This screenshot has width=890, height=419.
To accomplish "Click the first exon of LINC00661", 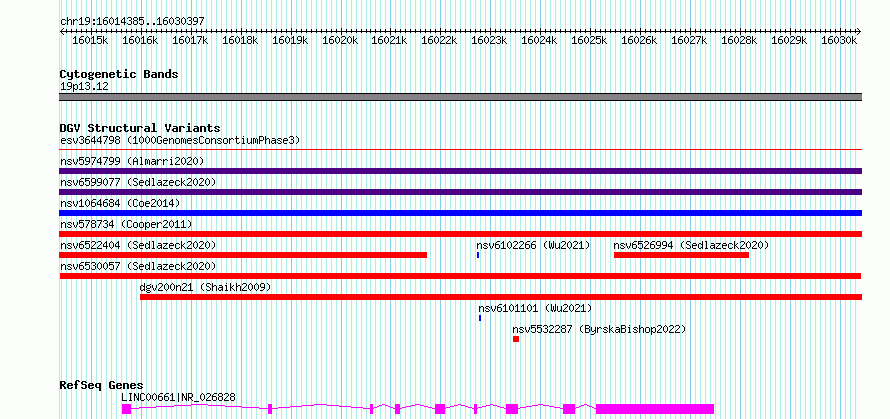I will 126,409.
